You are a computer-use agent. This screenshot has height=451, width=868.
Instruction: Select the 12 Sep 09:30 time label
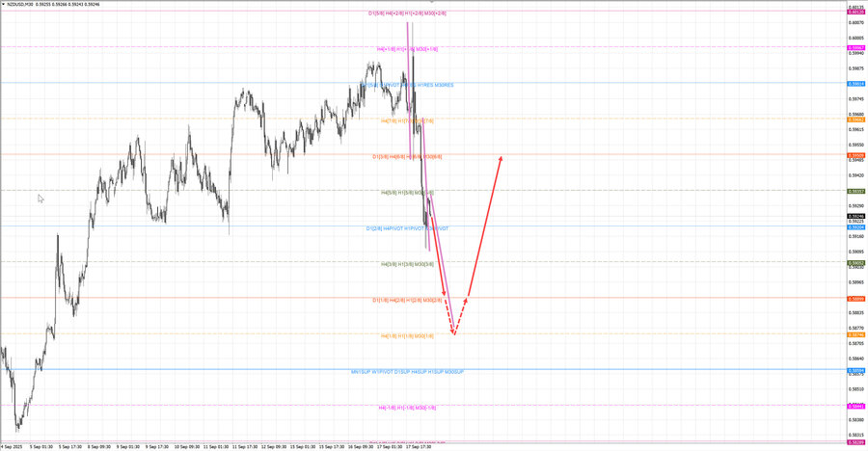pyautogui.click(x=274, y=446)
